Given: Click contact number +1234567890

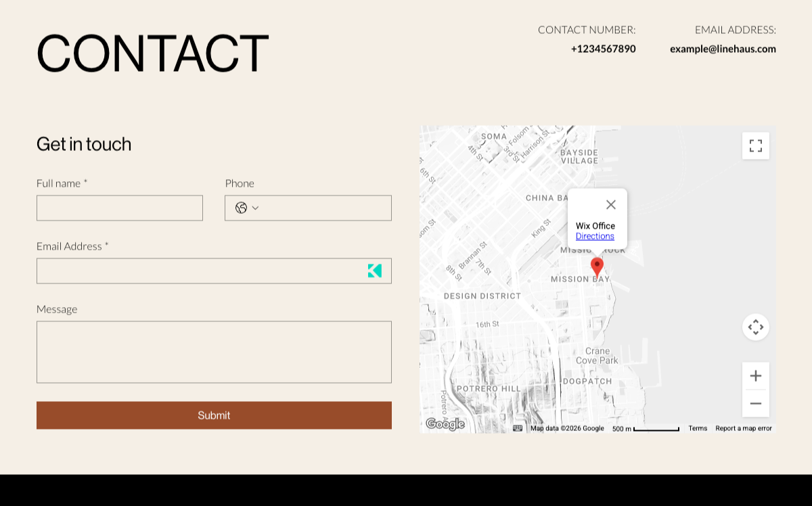Looking at the screenshot, I should pyautogui.click(x=603, y=49).
